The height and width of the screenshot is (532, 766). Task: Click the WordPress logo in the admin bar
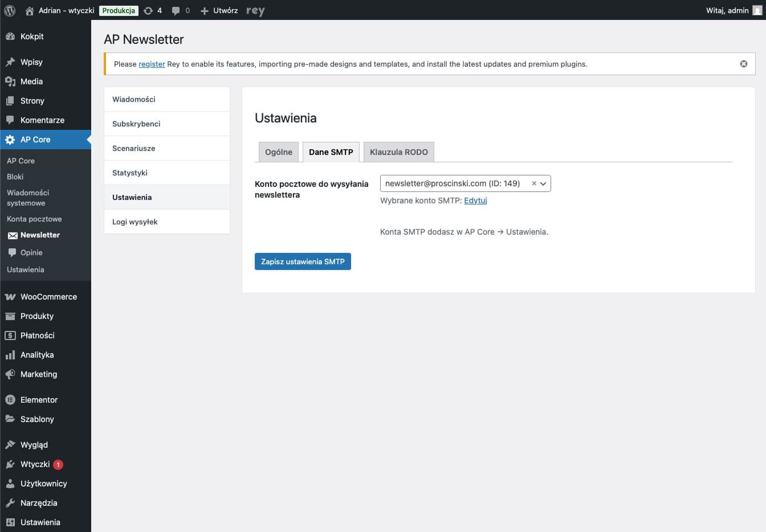point(9,10)
